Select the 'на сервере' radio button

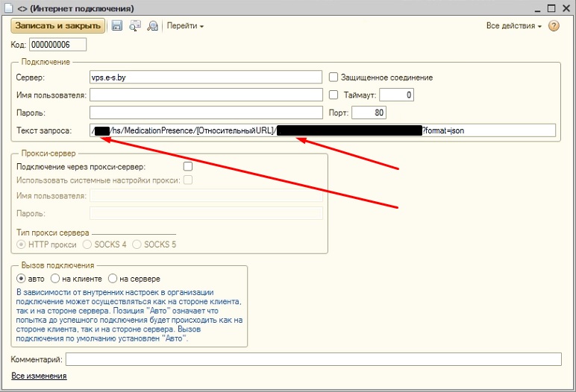(x=113, y=279)
